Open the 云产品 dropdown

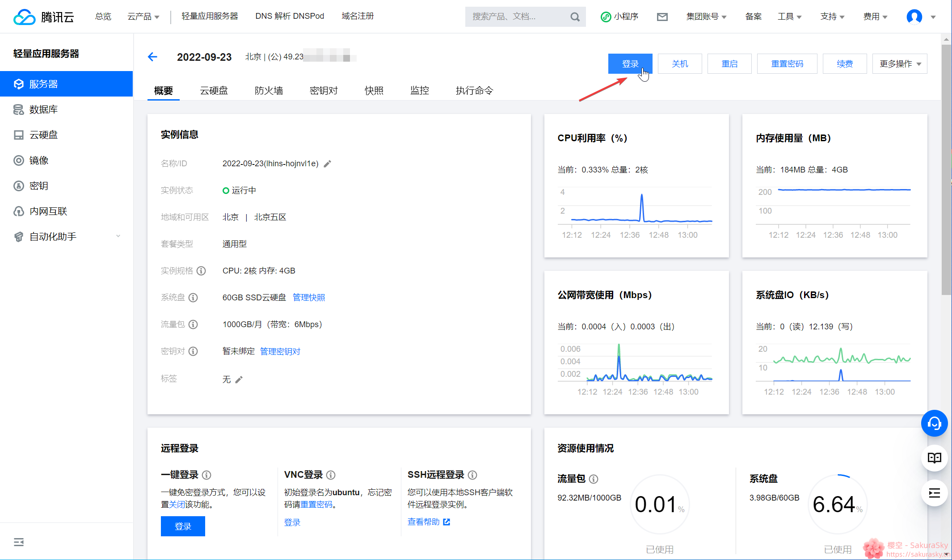click(143, 17)
